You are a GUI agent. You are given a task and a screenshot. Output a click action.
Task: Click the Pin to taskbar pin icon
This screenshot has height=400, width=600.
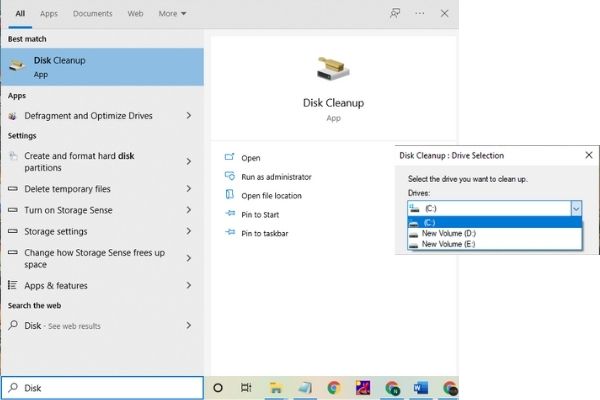pos(230,232)
